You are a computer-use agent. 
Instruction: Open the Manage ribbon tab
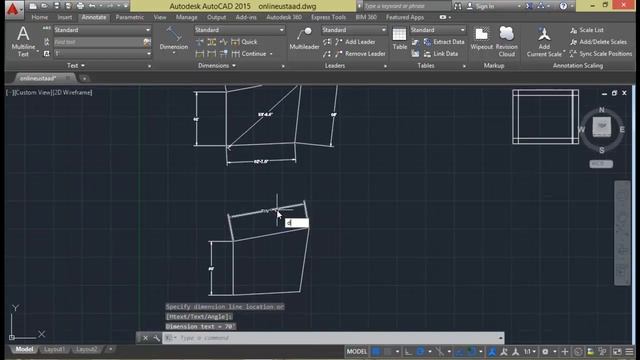tap(186, 17)
